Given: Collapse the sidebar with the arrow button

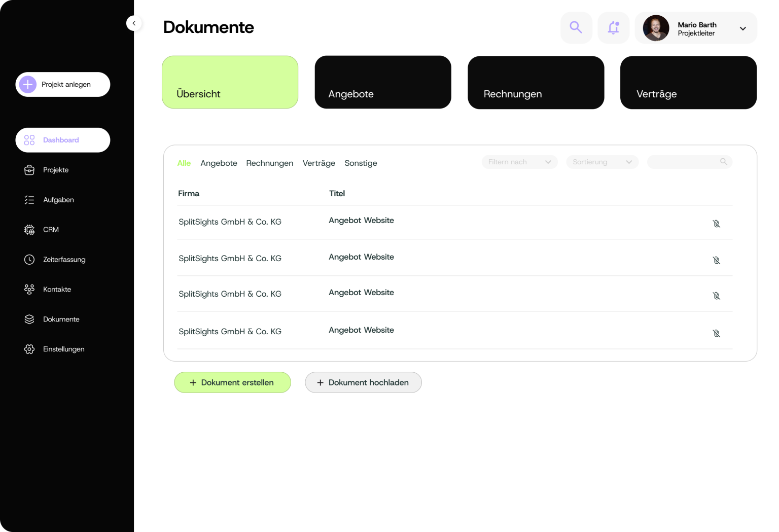Looking at the screenshot, I should pos(134,23).
